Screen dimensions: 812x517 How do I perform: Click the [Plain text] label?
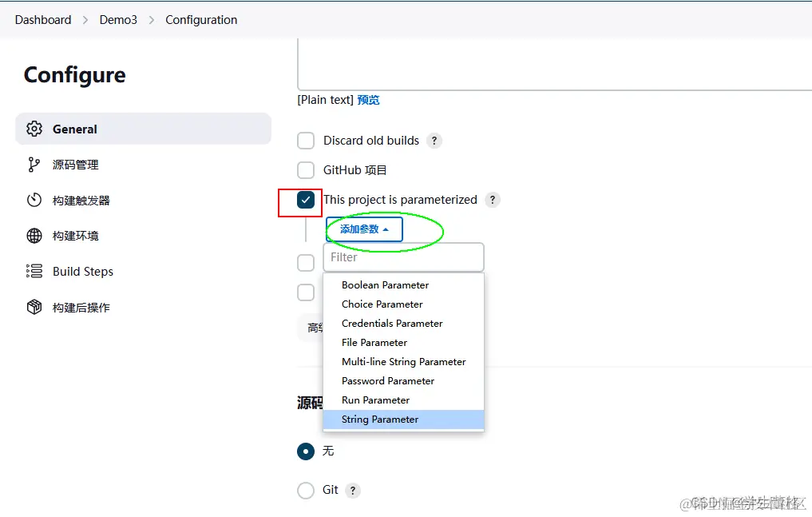325,100
